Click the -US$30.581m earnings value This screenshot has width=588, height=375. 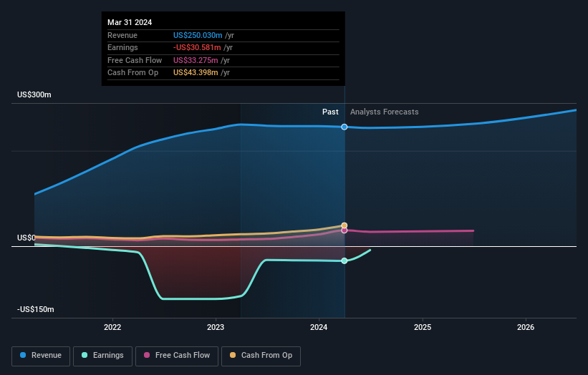click(x=197, y=47)
